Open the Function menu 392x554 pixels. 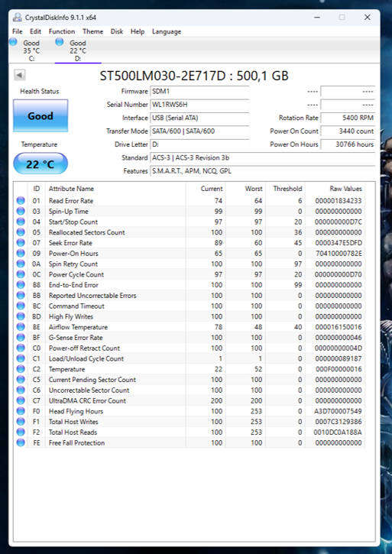click(62, 31)
